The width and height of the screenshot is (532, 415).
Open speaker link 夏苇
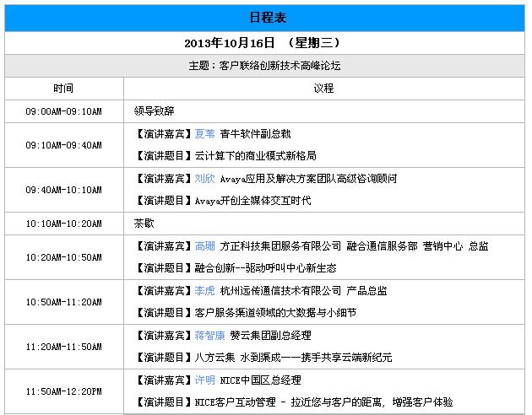coord(204,133)
